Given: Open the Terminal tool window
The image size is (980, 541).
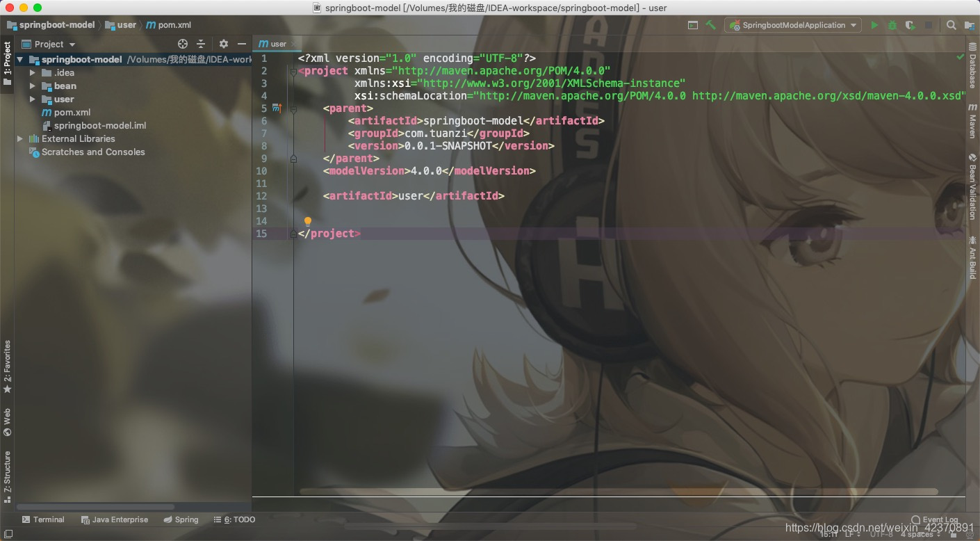Looking at the screenshot, I should coord(43,519).
